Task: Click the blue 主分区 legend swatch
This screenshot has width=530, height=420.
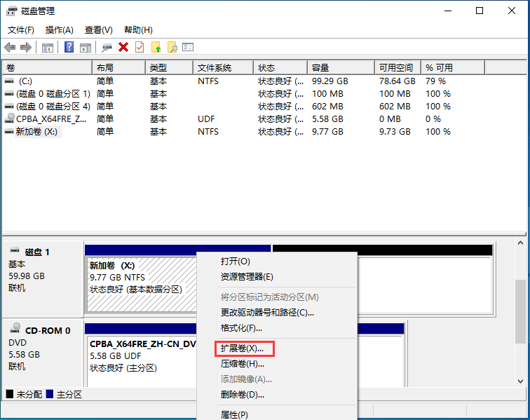Action: (x=50, y=394)
